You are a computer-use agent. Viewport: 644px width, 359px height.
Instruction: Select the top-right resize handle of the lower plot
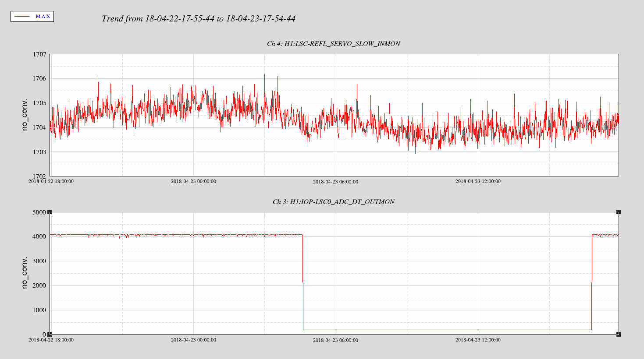[x=619, y=212]
